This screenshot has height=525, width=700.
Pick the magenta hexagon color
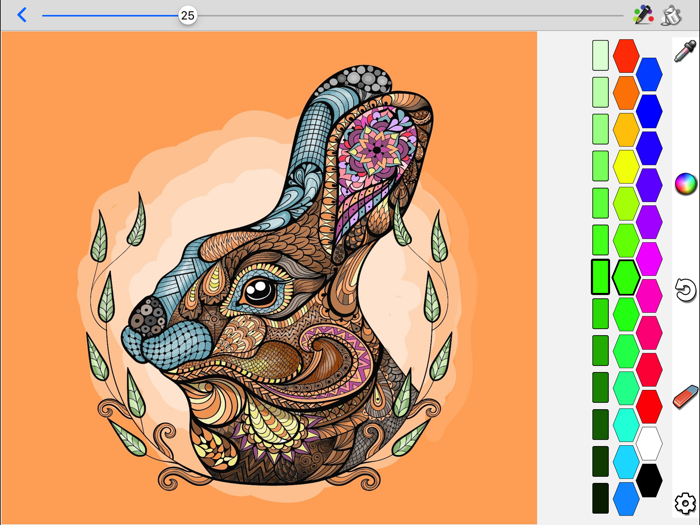tap(649, 259)
